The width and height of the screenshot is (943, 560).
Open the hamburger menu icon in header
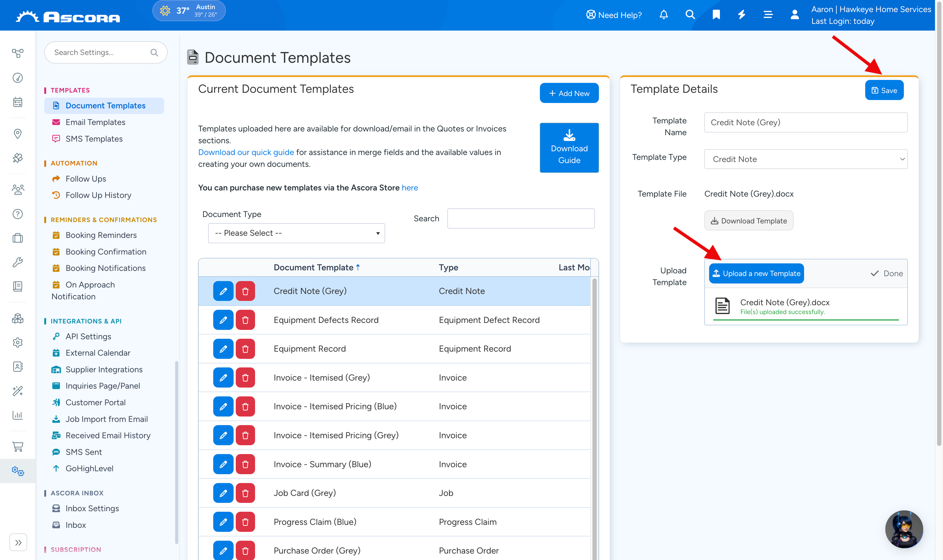(768, 15)
